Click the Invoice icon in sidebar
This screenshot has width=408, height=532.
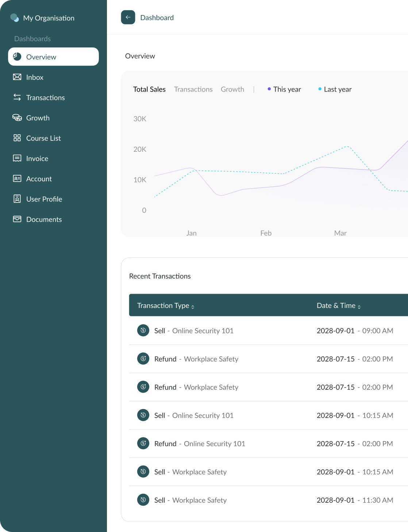[17, 158]
